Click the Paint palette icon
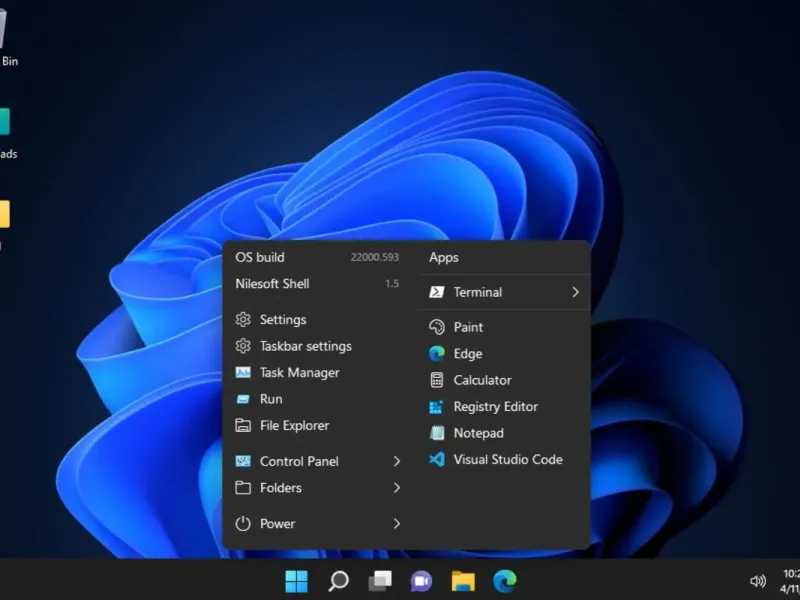This screenshot has height=600, width=800. click(437, 327)
